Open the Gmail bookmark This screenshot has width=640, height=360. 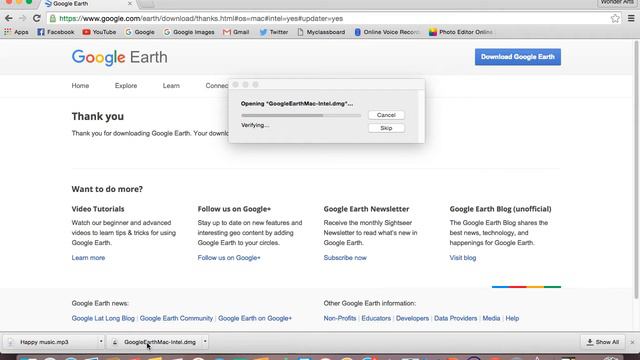(236, 32)
